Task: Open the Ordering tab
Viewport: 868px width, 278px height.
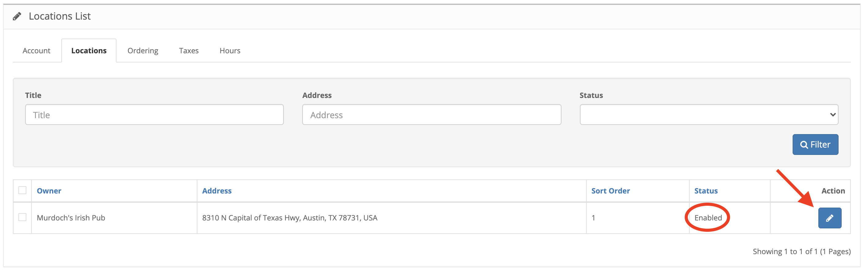Action: click(143, 51)
